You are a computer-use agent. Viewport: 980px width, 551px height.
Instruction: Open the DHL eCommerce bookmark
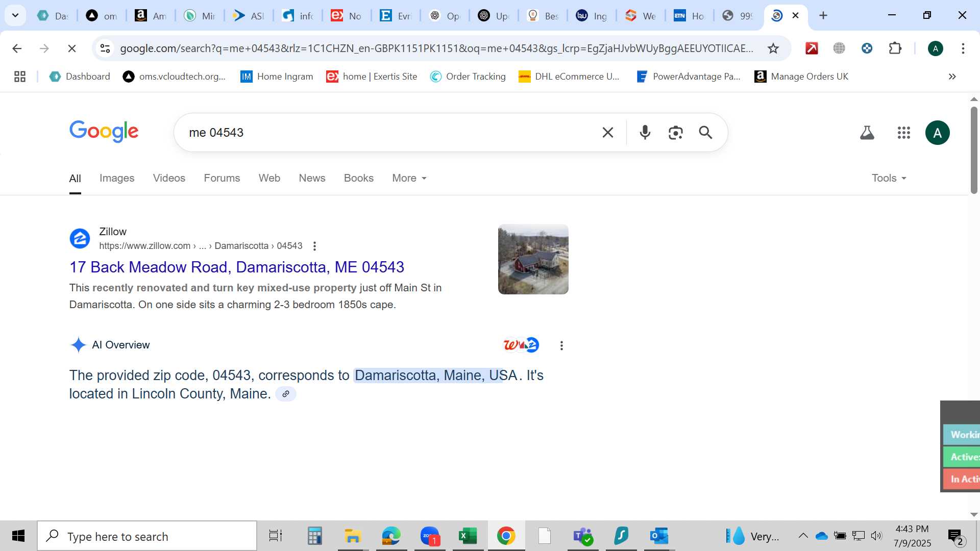click(x=569, y=77)
